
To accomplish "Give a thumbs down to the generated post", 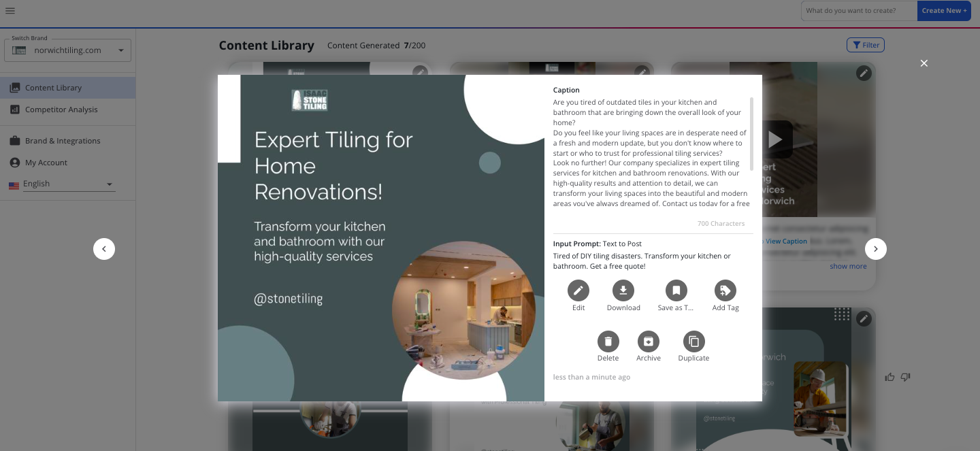I will [905, 377].
